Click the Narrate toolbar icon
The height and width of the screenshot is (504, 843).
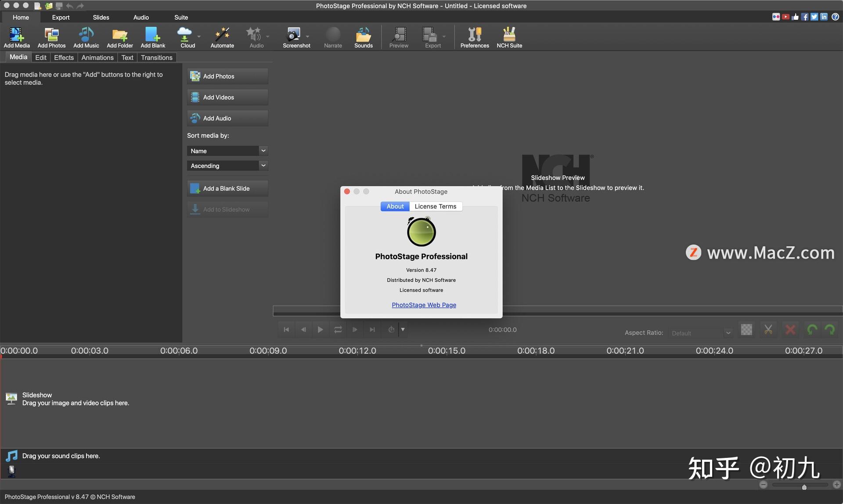click(333, 37)
